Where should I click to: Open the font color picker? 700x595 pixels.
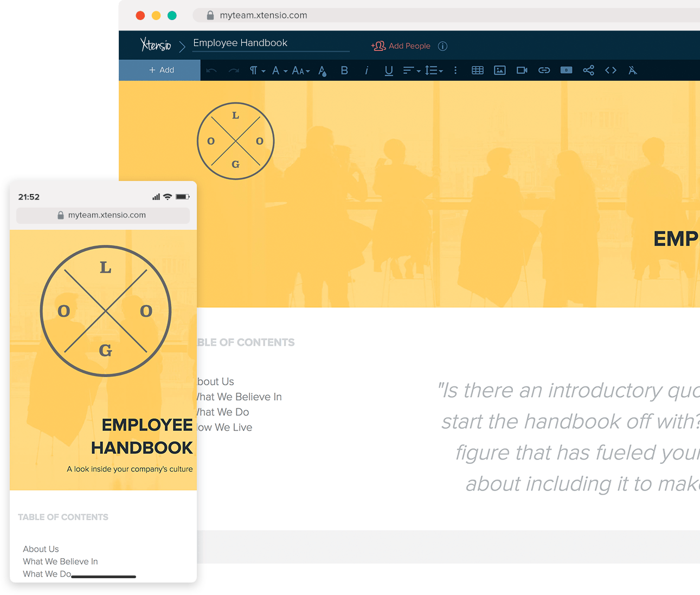point(322,70)
